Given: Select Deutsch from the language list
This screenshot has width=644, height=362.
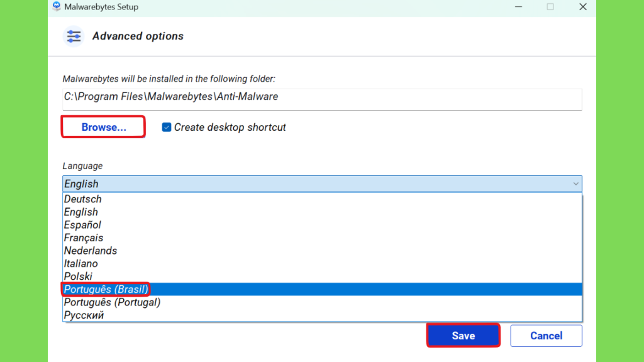Looking at the screenshot, I should coord(323,199).
